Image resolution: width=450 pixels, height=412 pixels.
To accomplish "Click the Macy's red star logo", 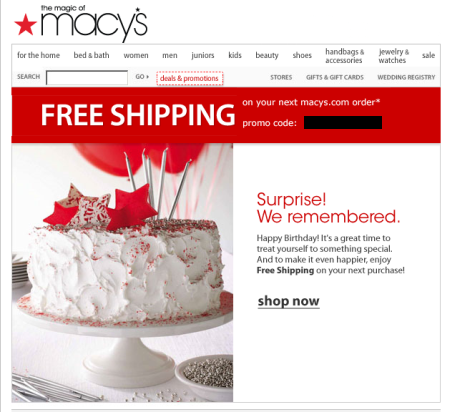I will [x=25, y=24].
